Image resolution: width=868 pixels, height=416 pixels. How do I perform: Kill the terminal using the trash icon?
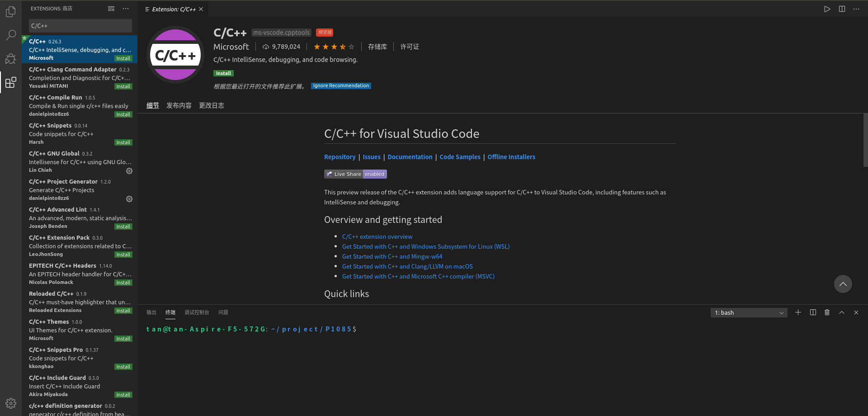[x=827, y=312]
